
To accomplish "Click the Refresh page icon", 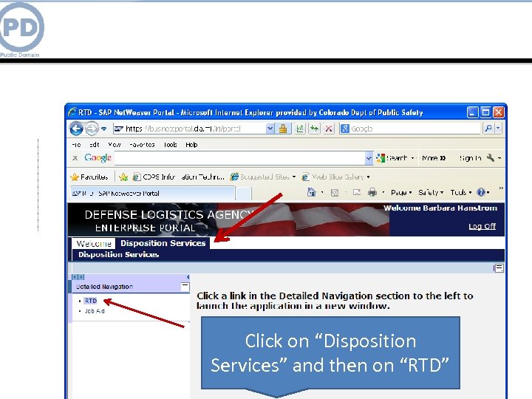I will click(x=314, y=129).
